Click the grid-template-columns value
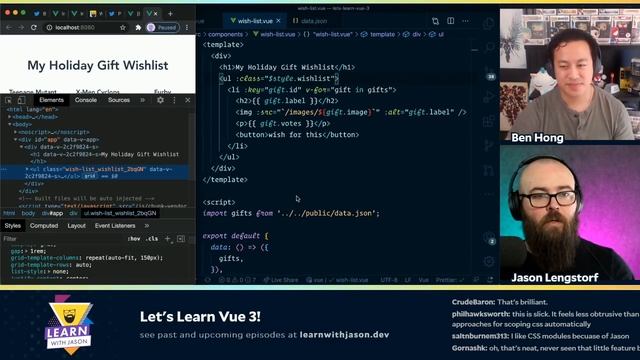The image size is (640, 360). (124, 258)
